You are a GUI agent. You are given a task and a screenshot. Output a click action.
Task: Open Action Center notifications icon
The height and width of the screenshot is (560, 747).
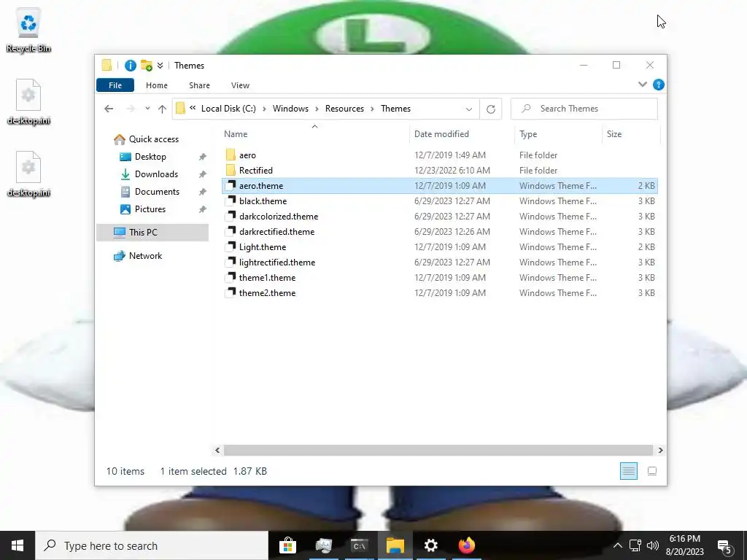[724, 547]
